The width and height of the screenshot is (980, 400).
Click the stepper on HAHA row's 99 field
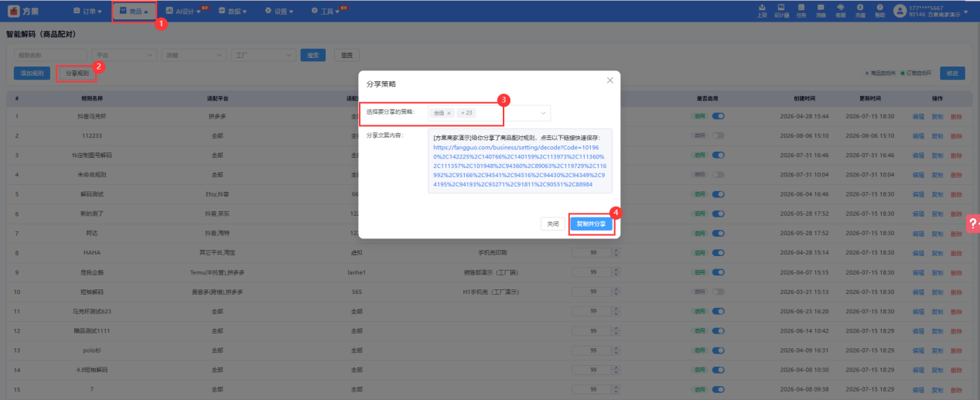(615, 252)
